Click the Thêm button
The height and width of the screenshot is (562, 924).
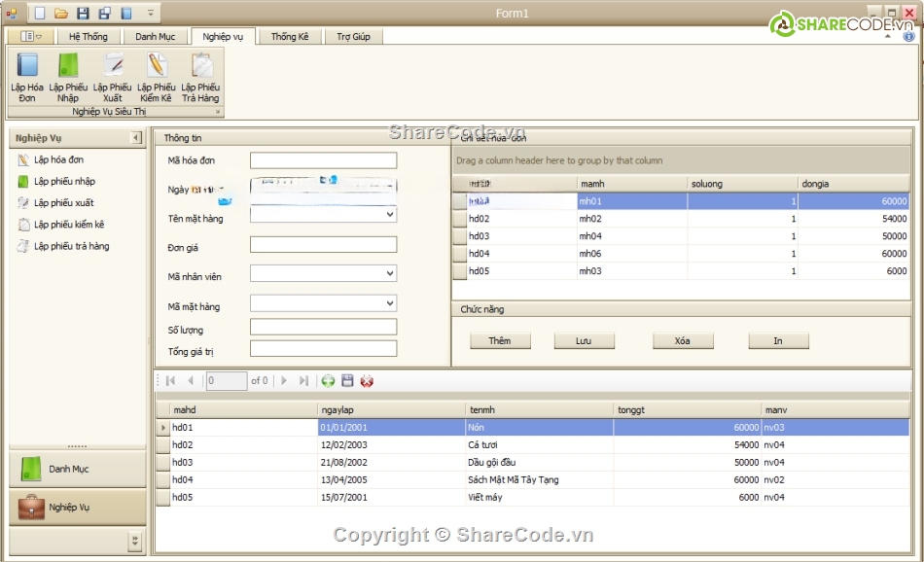[500, 341]
